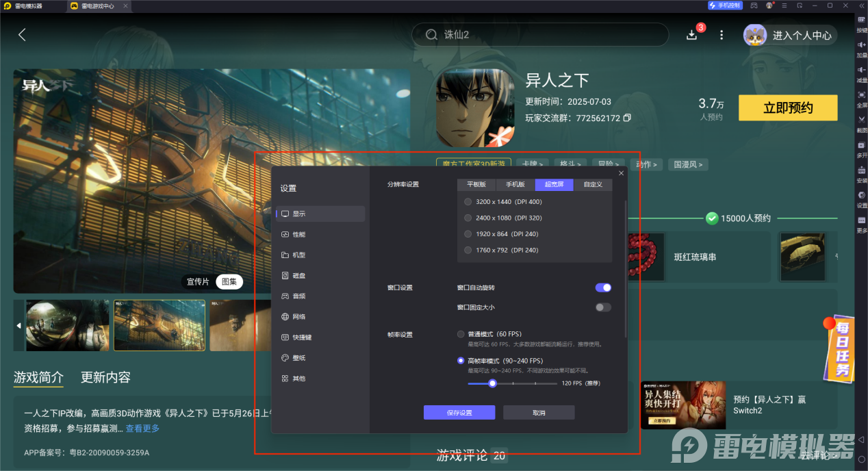The image size is (868, 471).
Task: Show previous thumbnails with left arrow
Action: (x=18, y=325)
